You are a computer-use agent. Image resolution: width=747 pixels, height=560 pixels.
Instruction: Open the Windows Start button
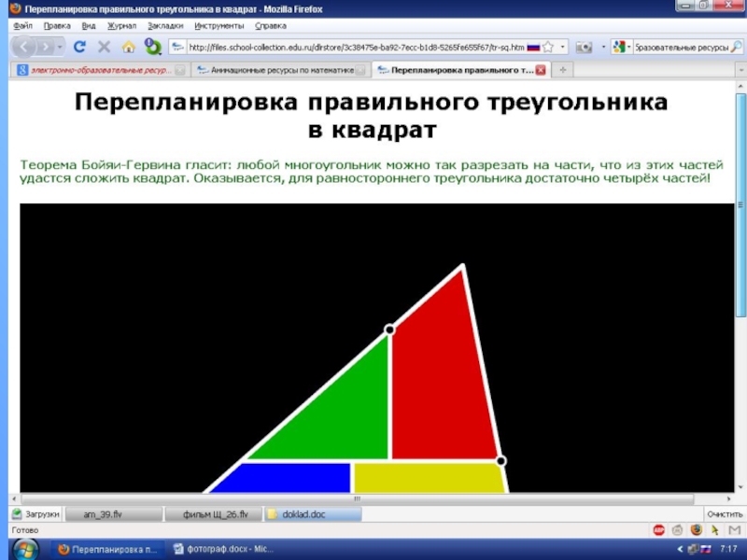click(x=25, y=550)
